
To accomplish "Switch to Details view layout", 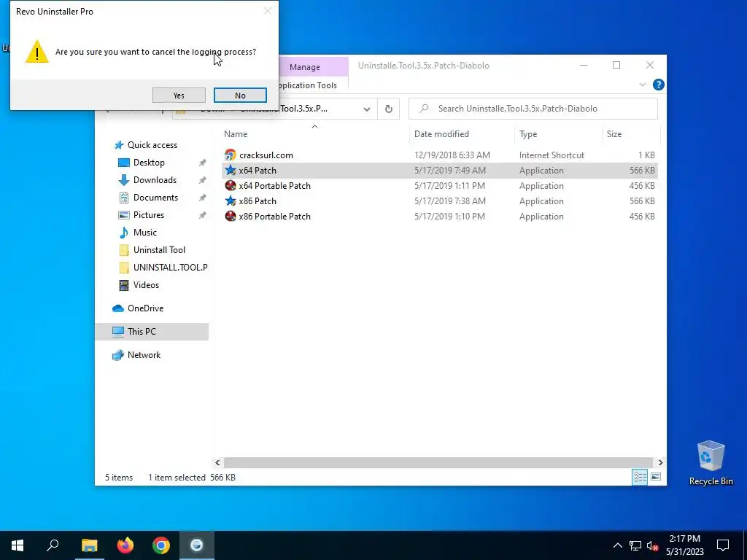I will (640, 477).
